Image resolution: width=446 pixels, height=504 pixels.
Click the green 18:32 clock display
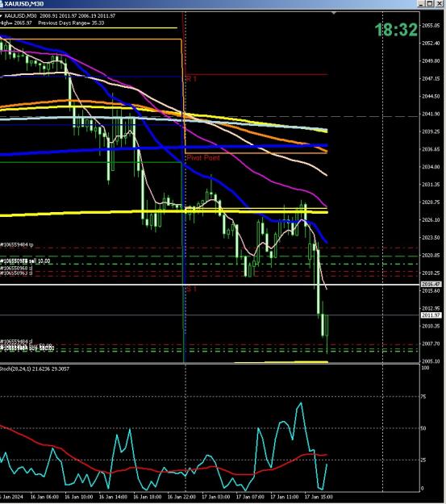pos(396,30)
